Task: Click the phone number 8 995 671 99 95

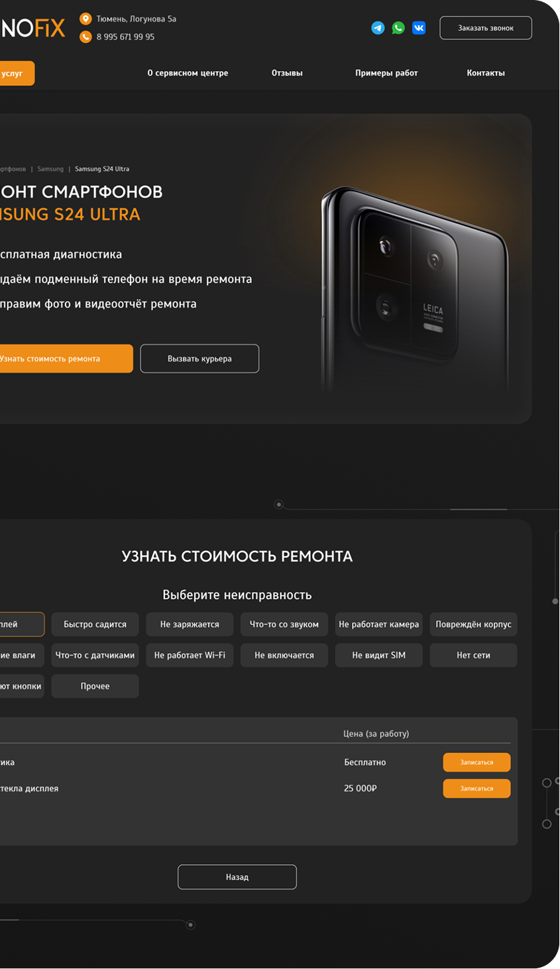Action: click(x=125, y=37)
